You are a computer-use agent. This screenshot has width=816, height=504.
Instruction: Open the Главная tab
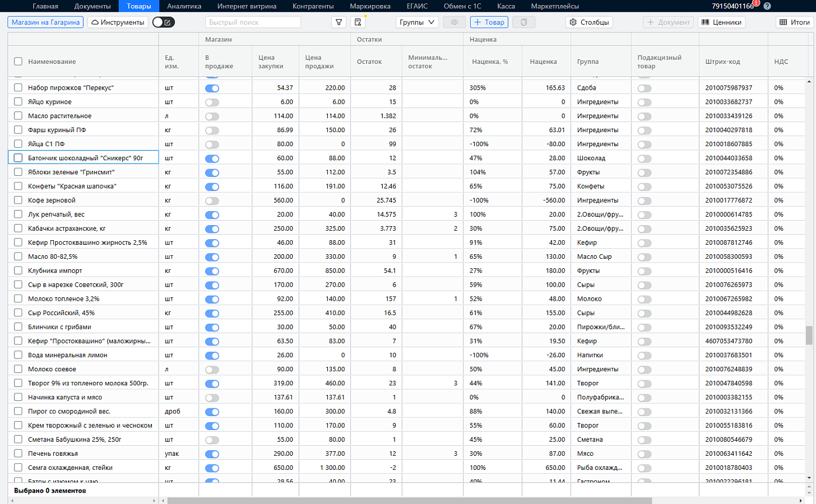45,6
